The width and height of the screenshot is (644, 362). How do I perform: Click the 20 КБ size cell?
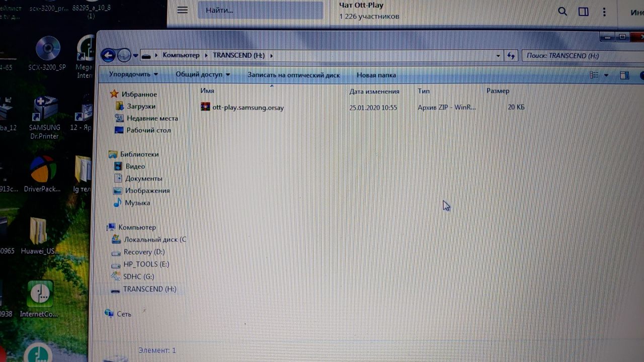click(516, 107)
